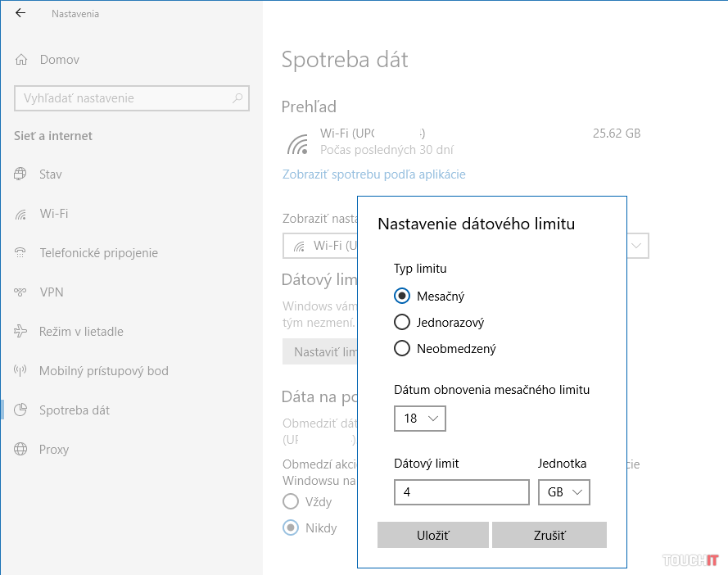Go to Telefonické pripojenie settings
Viewport: 728px width, 575px height.
pyautogui.click(x=98, y=253)
